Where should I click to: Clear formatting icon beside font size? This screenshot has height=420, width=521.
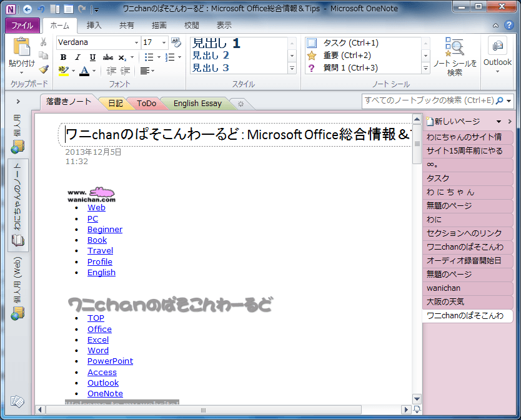point(176,42)
